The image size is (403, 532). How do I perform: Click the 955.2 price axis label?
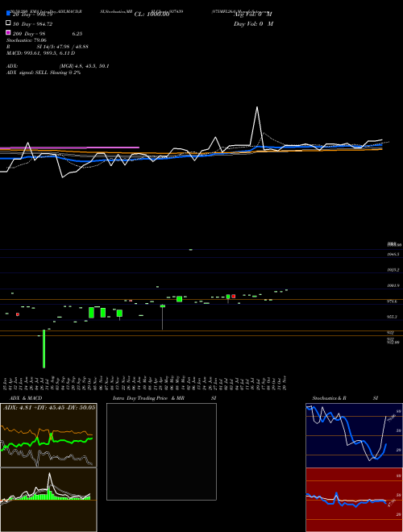pyautogui.click(x=393, y=317)
